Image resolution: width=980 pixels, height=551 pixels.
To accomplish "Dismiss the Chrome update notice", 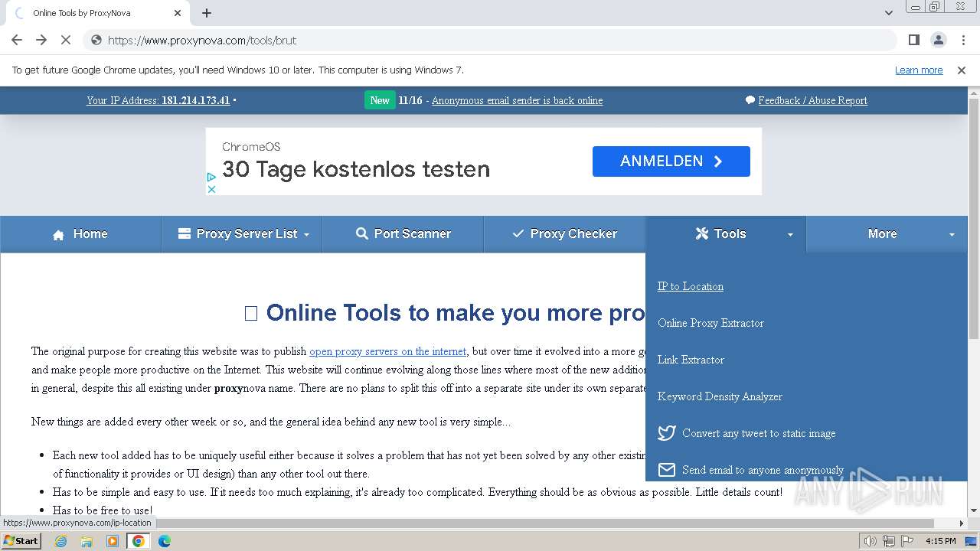I will (x=962, y=70).
